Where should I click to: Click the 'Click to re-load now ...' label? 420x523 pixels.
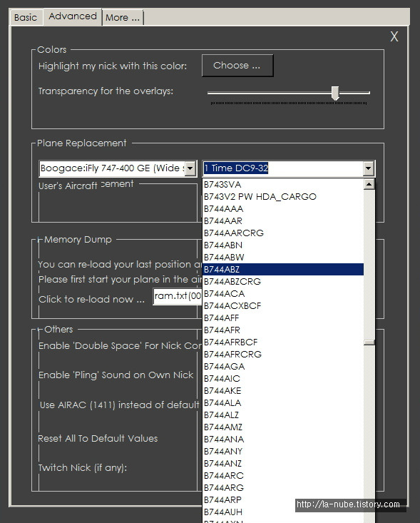(92, 299)
